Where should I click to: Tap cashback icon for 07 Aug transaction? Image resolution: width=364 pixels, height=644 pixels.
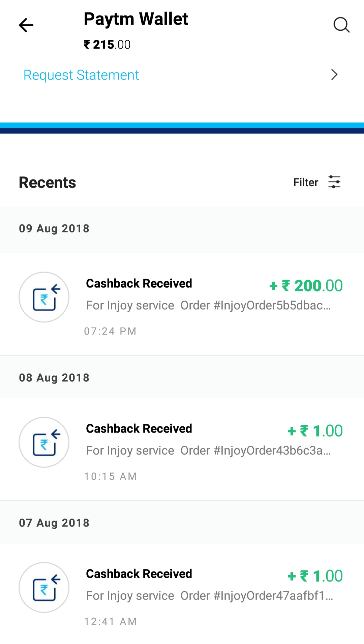click(x=44, y=587)
